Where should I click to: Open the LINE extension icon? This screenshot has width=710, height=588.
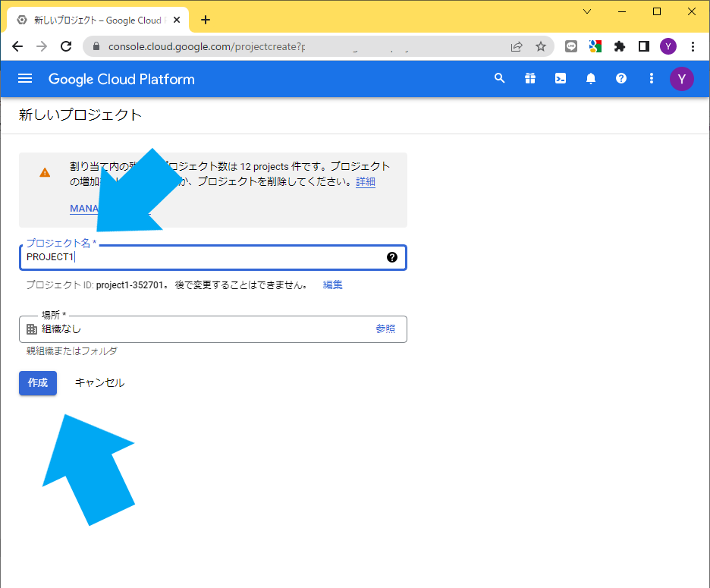pos(571,46)
